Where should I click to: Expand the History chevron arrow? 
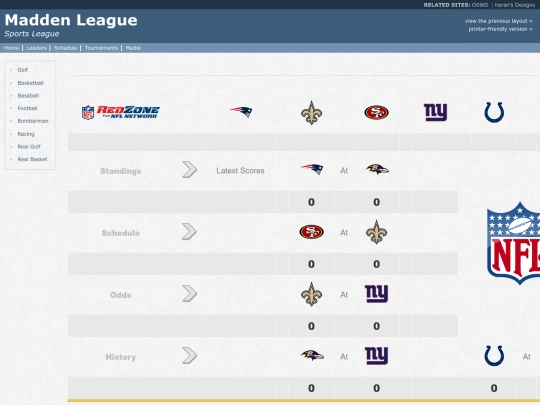(x=189, y=355)
